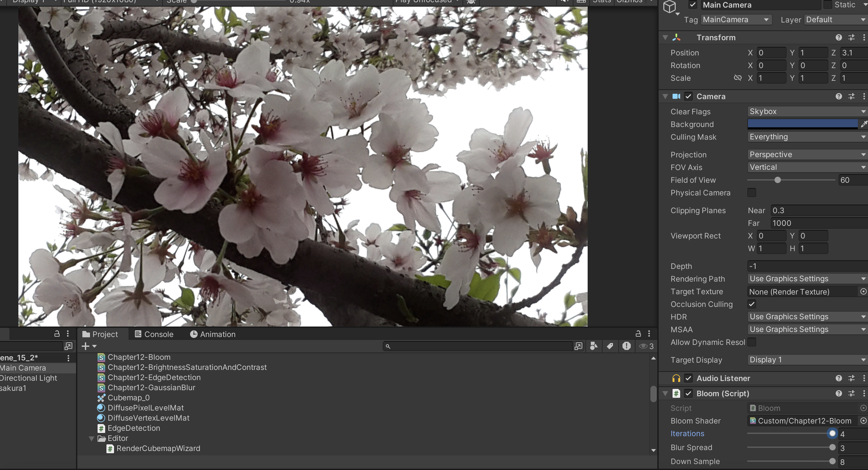The width and height of the screenshot is (868, 470).
Task: Toggle the Audio Listener component checkbox
Action: [x=688, y=378]
